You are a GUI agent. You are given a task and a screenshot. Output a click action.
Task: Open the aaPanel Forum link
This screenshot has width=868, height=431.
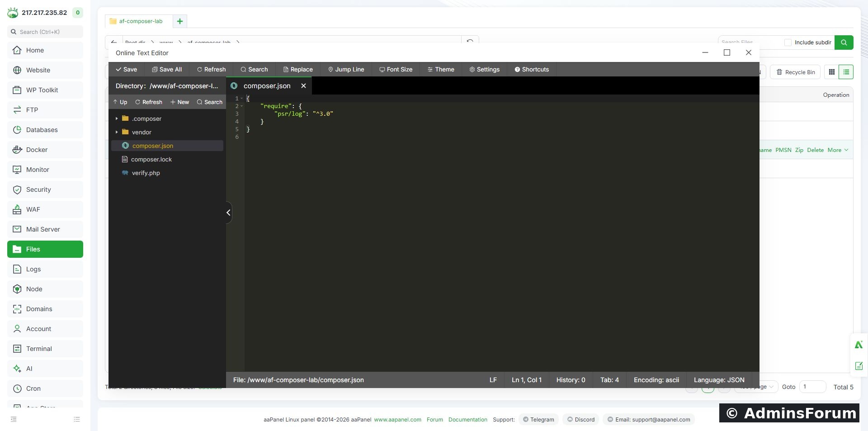tap(434, 420)
